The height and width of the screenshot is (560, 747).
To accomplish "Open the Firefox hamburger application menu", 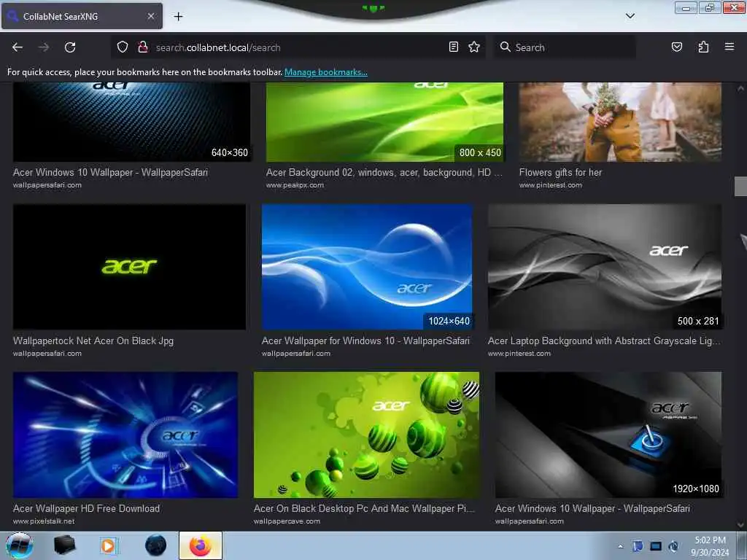I will click(729, 47).
